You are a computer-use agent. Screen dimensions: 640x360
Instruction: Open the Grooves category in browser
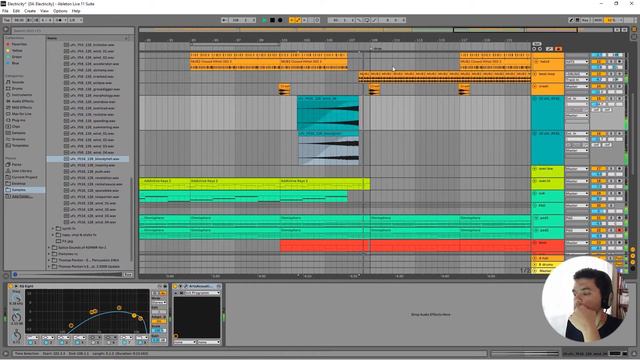[19, 139]
